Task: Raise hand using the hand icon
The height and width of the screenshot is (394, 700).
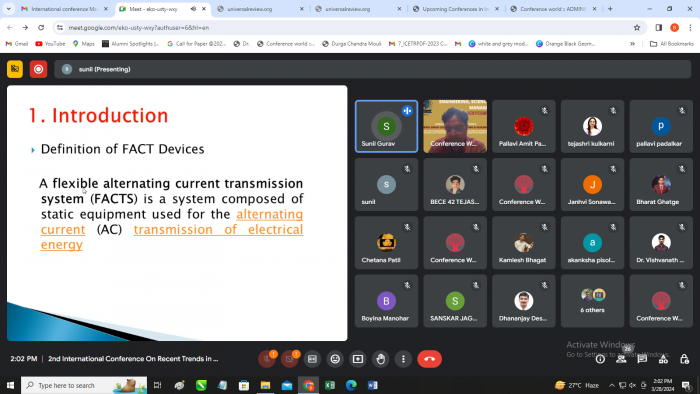Action: tap(380, 359)
